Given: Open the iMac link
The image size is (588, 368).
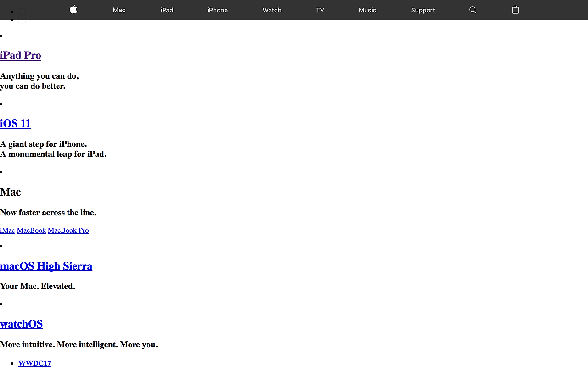Looking at the screenshot, I should [x=7, y=230].
